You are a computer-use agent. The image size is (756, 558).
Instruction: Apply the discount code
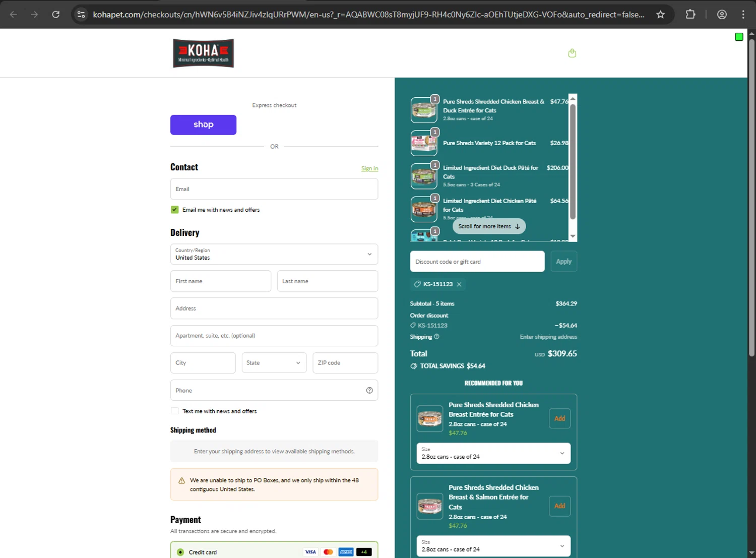(563, 262)
